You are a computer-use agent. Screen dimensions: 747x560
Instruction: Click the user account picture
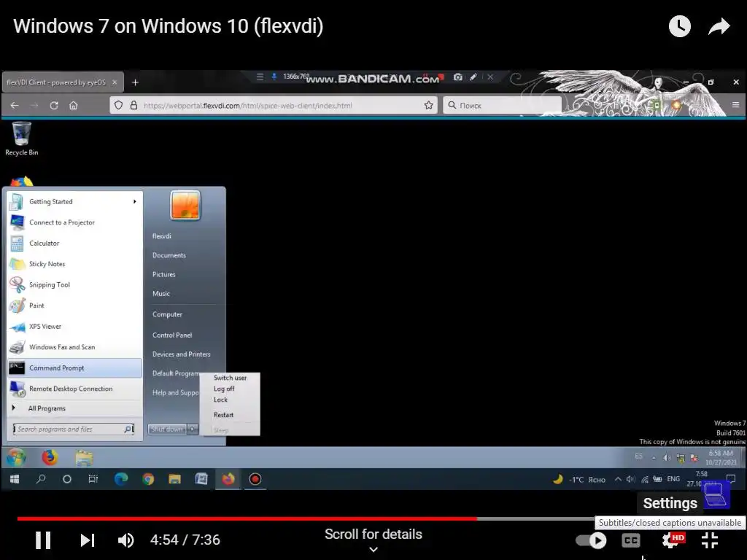(185, 205)
